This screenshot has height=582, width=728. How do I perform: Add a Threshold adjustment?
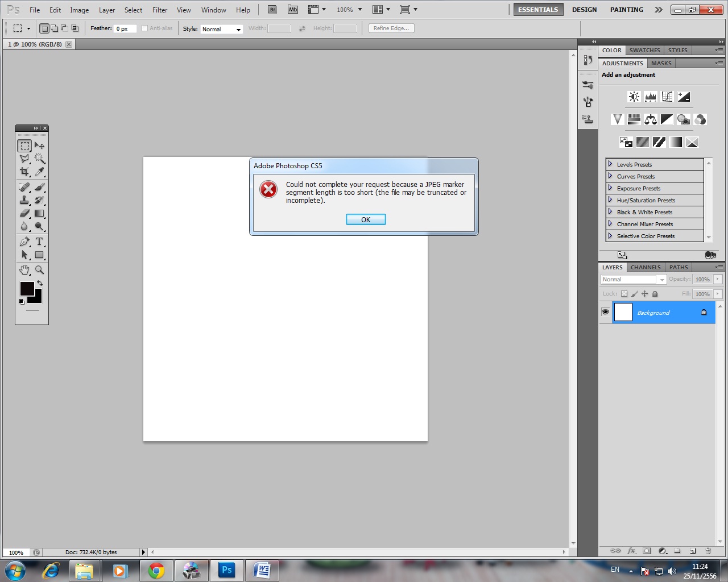tap(659, 142)
